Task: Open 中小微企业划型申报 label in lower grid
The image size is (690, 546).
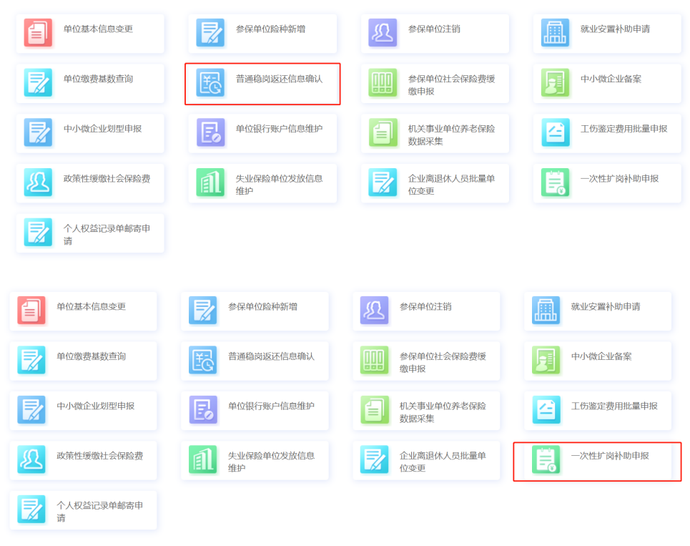Action: click(95, 406)
